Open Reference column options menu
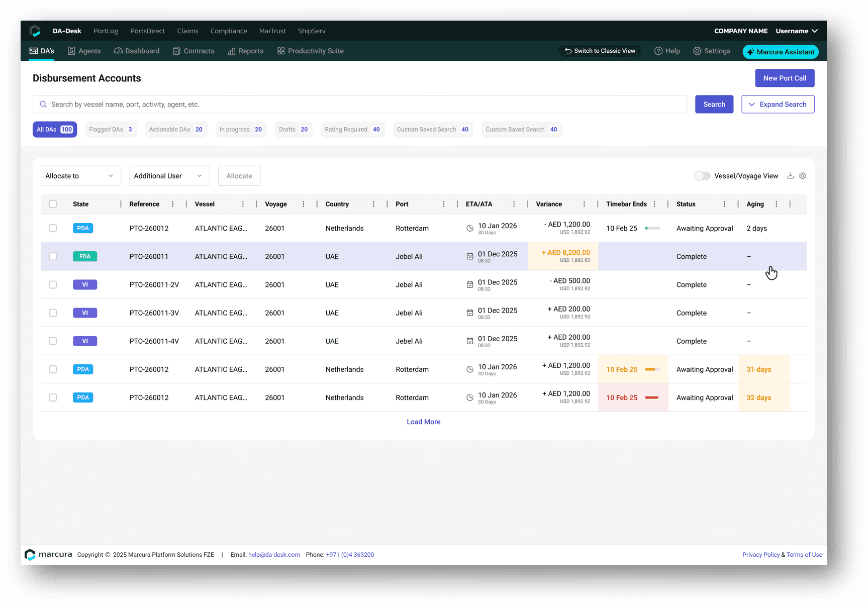Image resolution: width=868 pixels, height=606 pixels. [173, 204]
